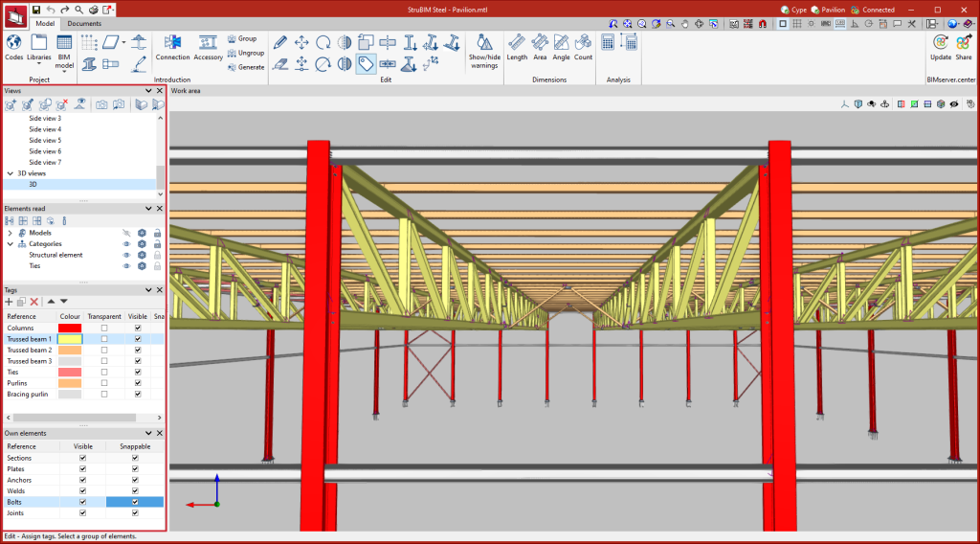Select the Accessory tool
The width and height of the screenshot is (980, 544).
(x=209, y=44)
